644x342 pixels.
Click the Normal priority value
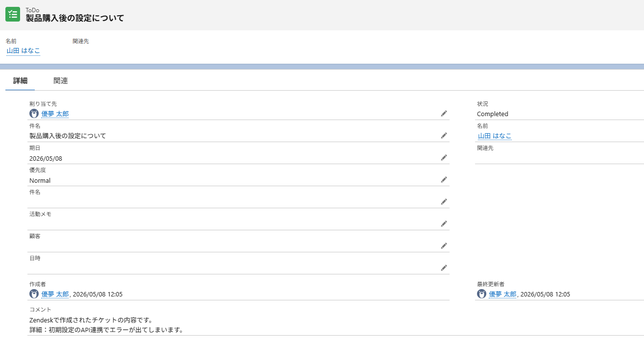(x=40, y=180)
